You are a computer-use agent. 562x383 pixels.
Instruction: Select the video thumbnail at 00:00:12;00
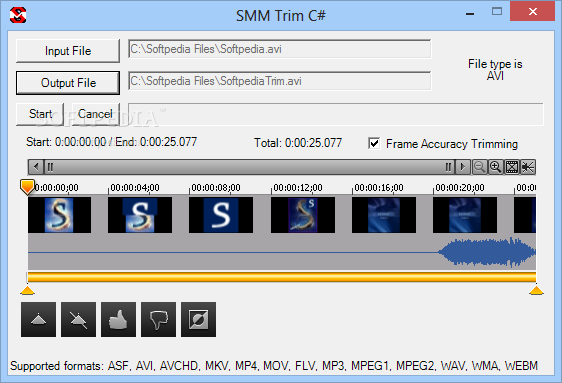tap(303, 215)
